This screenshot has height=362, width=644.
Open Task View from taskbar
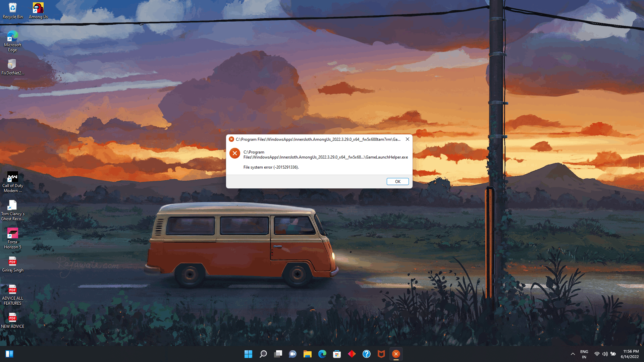(278, 354)
